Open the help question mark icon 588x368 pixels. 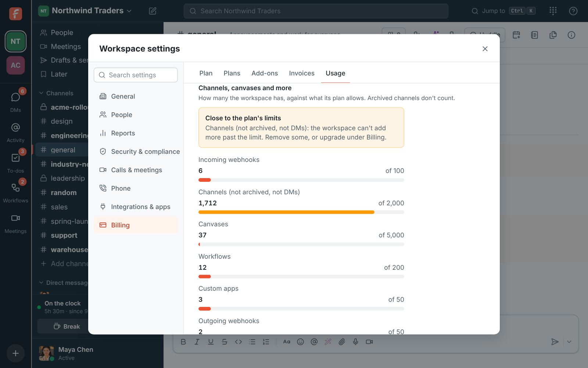[x=573, y=11]
